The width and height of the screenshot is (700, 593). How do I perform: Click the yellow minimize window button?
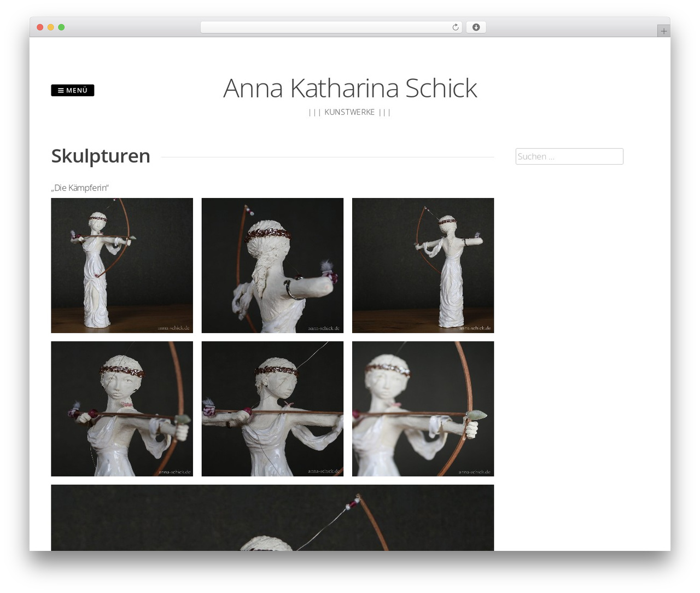click(x=51, y=27)
